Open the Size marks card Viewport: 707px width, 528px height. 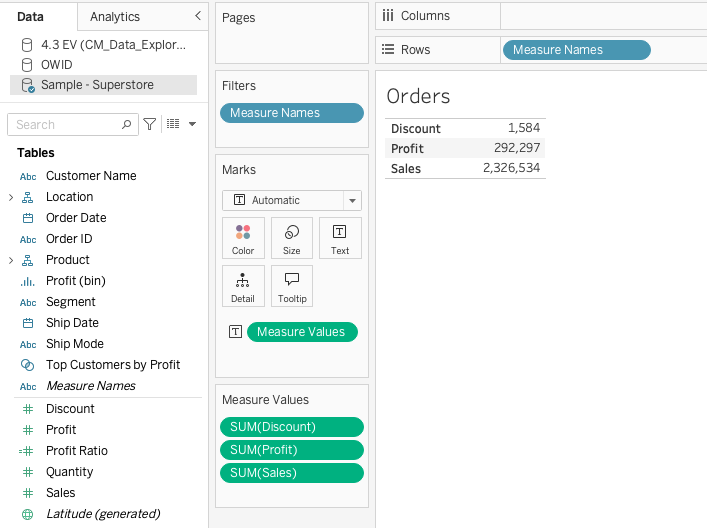[291, 238]
